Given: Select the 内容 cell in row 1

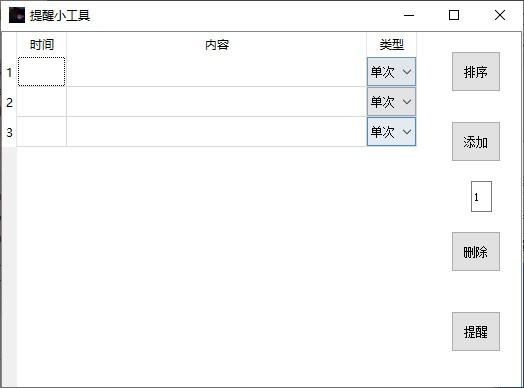Looking at the screenshot, I should click(x=217, y=72).
